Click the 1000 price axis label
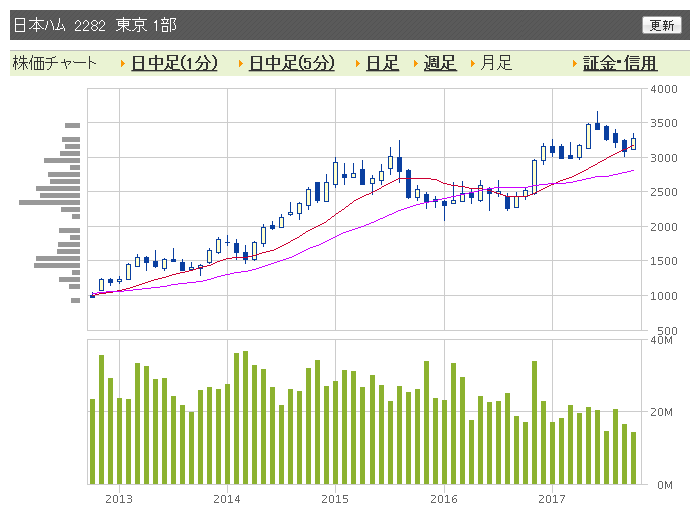This screenshot has width=696, height=526. point(664,296)
